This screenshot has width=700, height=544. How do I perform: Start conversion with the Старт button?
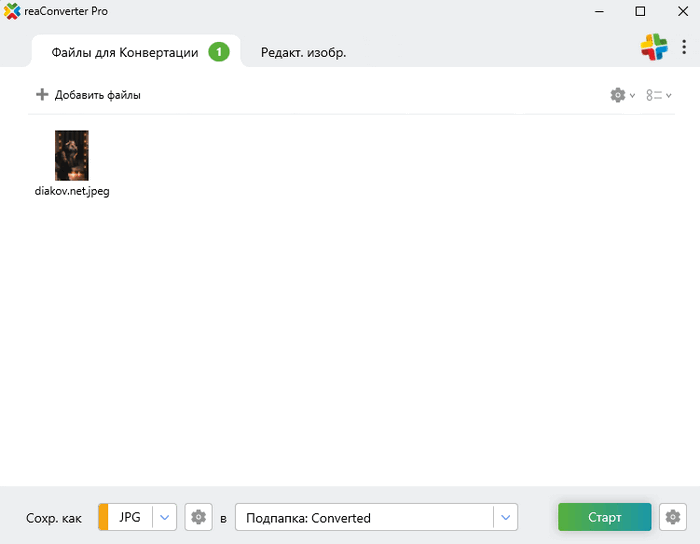[604, 517]
